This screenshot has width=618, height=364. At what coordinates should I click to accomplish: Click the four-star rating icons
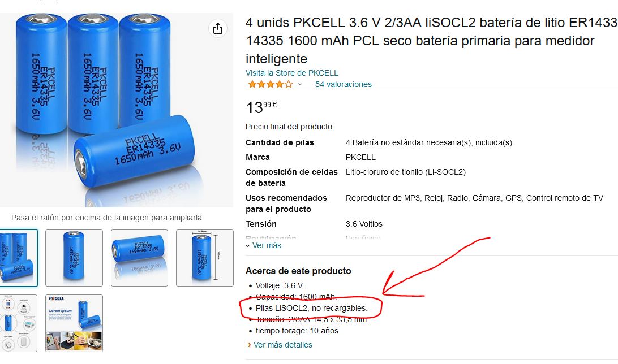271,84
